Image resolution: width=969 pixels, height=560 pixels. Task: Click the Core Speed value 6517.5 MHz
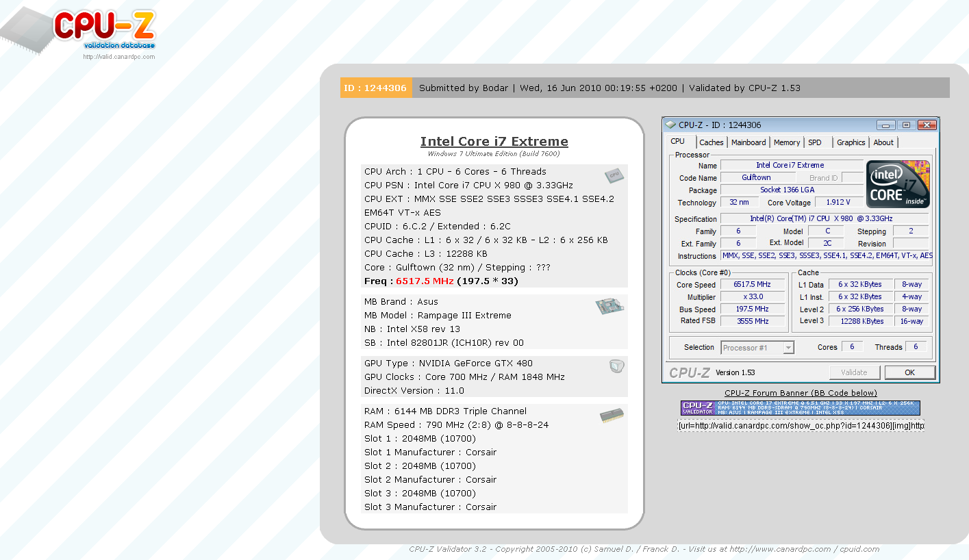coord(752,284)
